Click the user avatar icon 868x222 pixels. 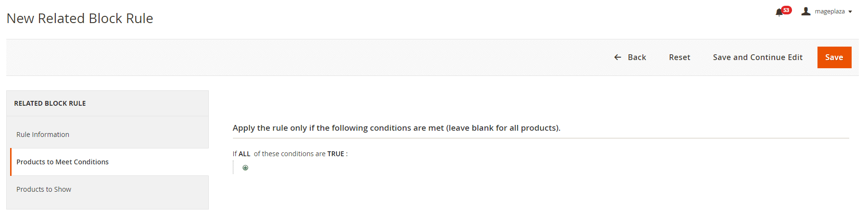(806, 11)
